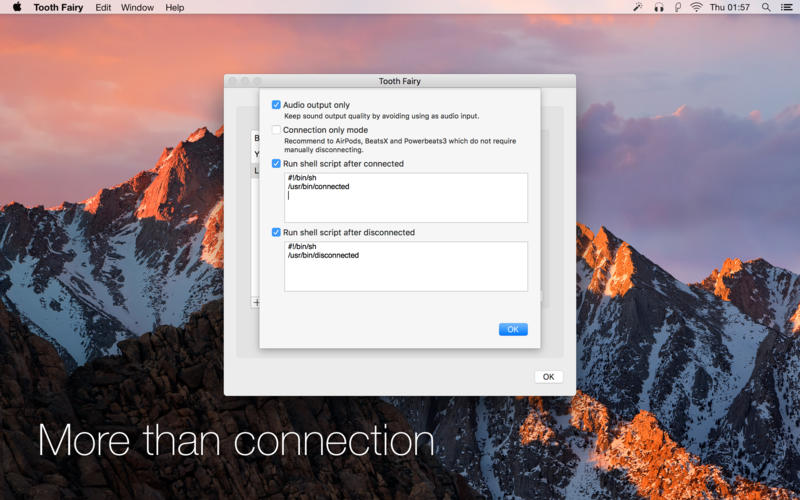This screenshot has width=800, height=500.
Task: Click the AirPods icon in menu bar
Action: tap(678, 7)
